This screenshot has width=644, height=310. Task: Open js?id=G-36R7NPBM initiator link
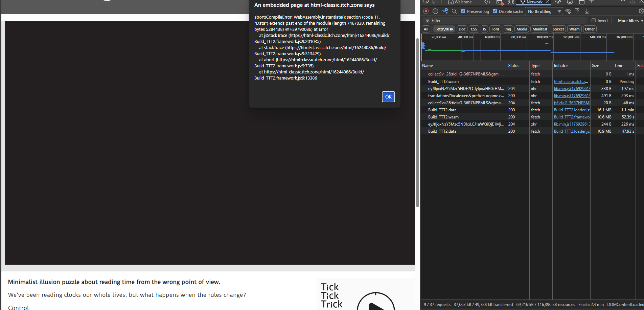coord(572,103)
